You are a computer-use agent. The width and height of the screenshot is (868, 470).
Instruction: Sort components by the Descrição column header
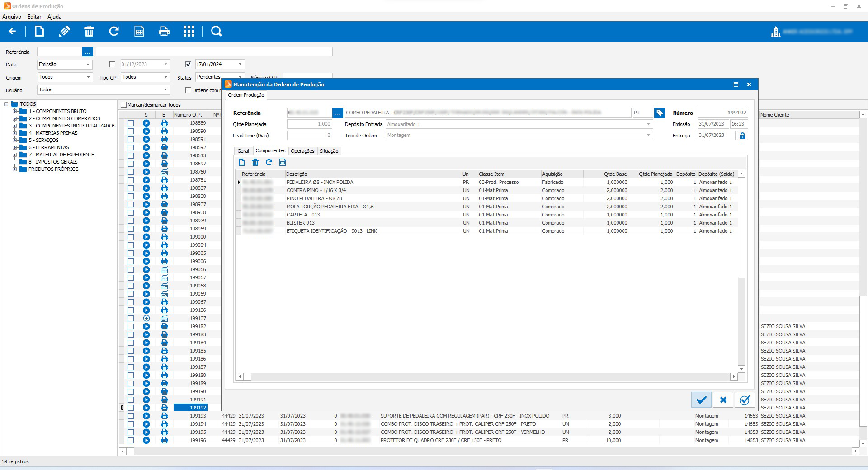pyautogui.click(x=373, y=174)
